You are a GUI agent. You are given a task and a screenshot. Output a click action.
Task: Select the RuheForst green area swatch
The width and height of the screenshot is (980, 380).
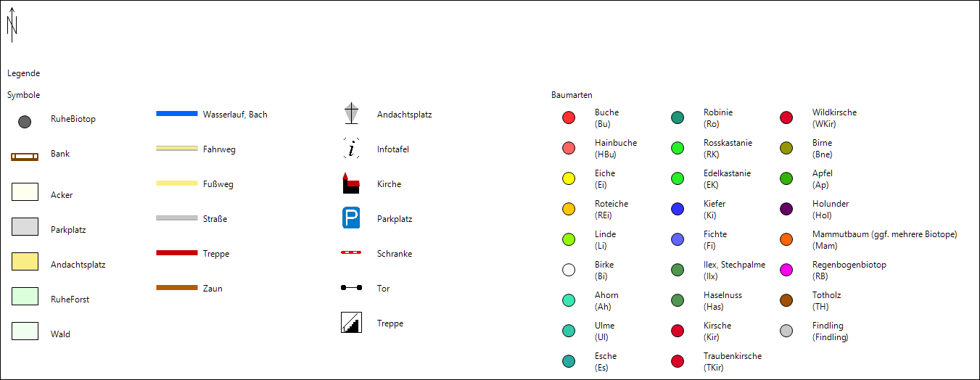25,296
